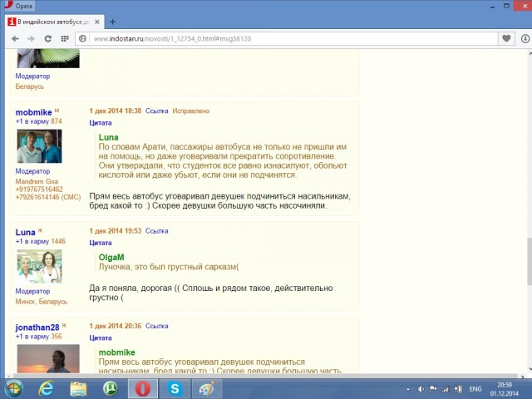532x399 pixels.
Task: Open mobmike's profile username link
Action: click(33, 112)
